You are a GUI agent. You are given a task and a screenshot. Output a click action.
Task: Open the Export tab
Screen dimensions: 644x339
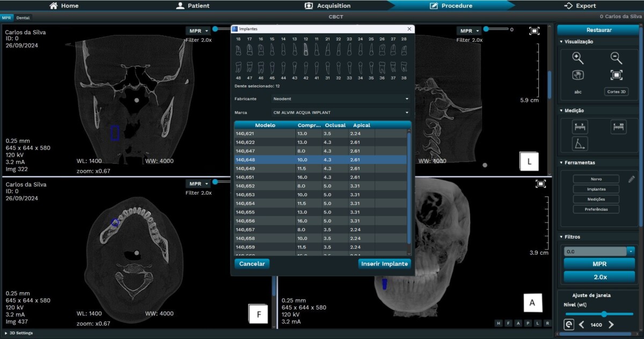point(580,6)
